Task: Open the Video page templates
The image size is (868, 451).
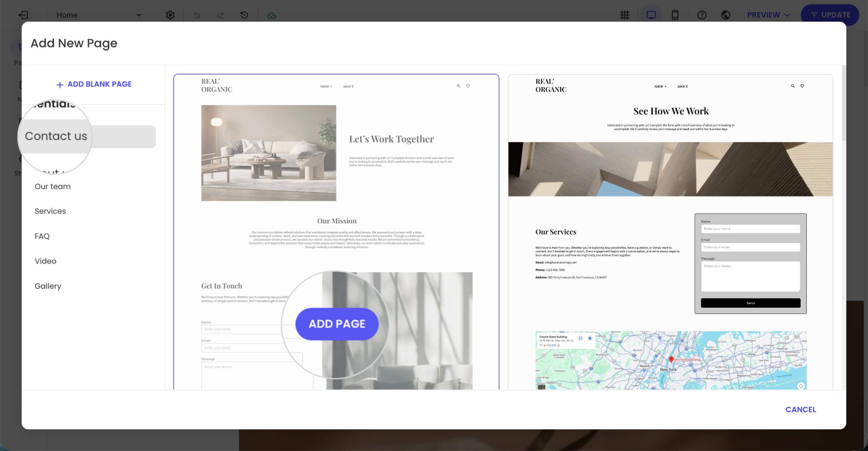Action: pos(45,261)
